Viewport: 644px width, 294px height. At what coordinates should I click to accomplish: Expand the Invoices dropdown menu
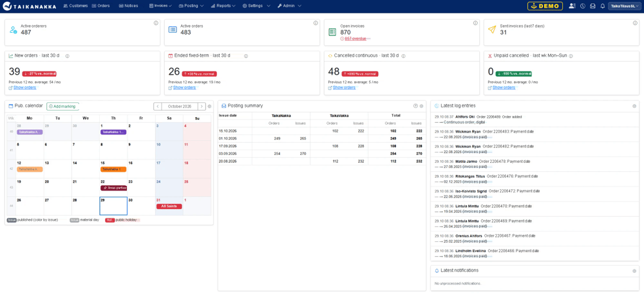[x=160, y=6]
